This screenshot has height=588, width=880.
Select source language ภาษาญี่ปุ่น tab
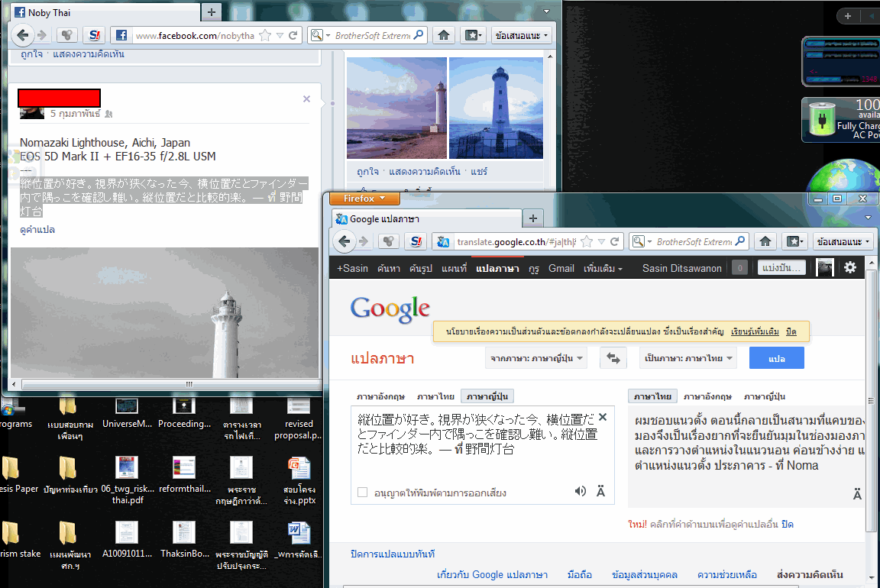[487, 396]
